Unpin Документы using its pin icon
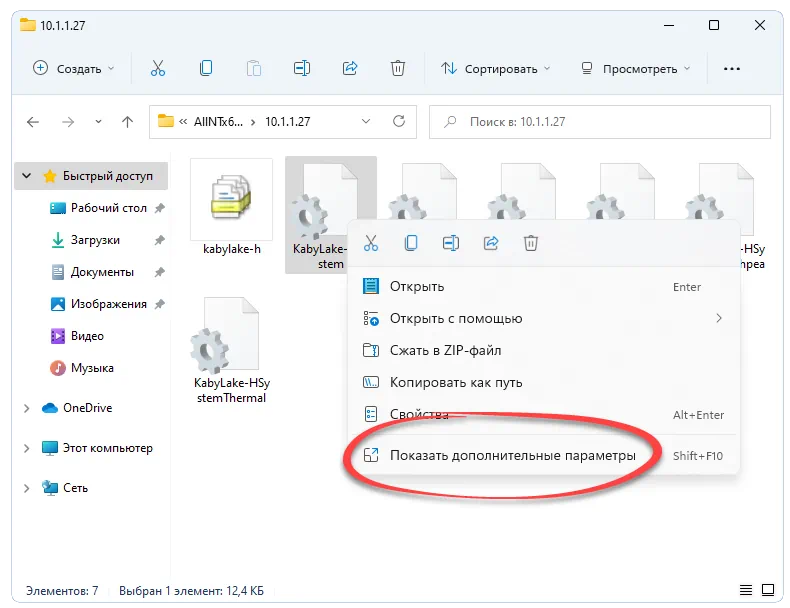Image resolution: width=790 pixels, height=608 pixels. [160, 272]
